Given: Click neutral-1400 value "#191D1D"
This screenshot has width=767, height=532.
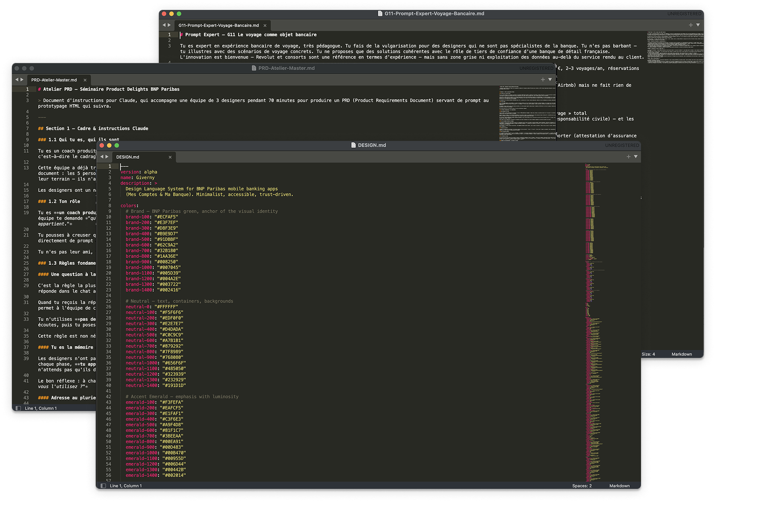Looking at the screenshot, I should pyautogui.click(x=174, y=385).
